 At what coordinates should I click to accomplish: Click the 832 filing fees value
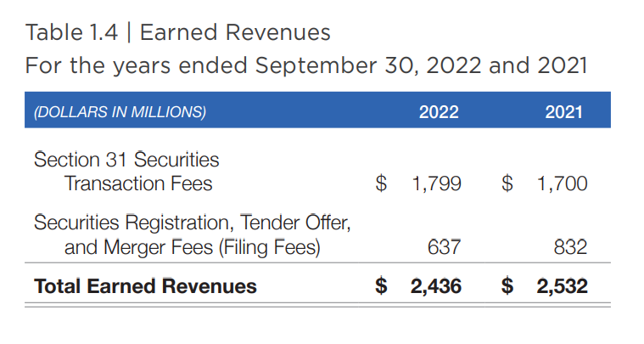pos(570,247)
